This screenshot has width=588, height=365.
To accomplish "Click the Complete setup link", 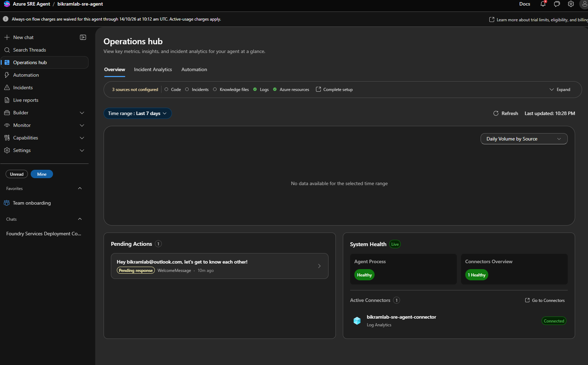I will coord(334,90).
